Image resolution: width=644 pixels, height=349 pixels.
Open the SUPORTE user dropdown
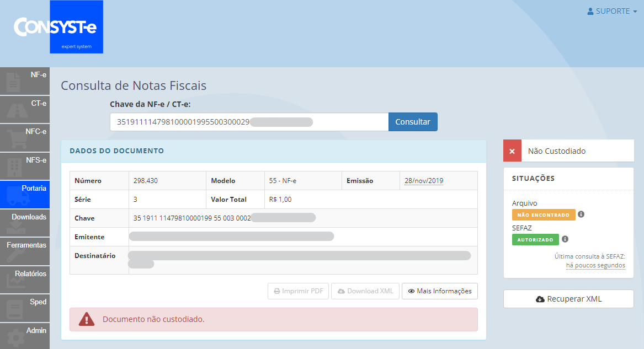click(x=612, y=11)
